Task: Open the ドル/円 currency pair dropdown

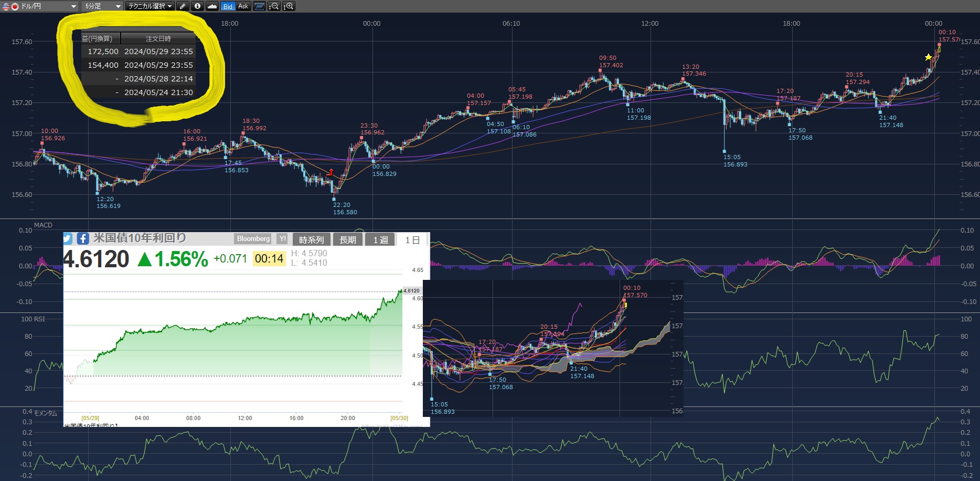Action: pyautogui.click(x=40, y=6)
